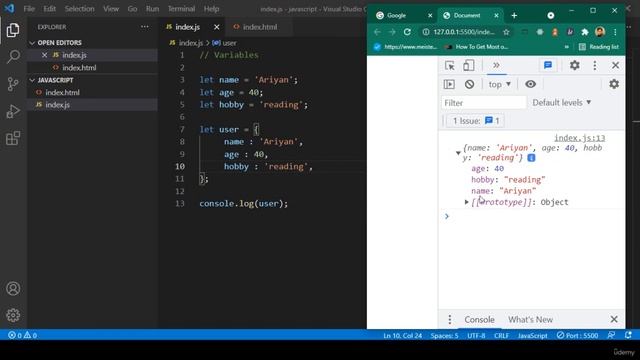This screenshot has height=360, width=640.
Task: Open the Accounts icon in activity bar
Action: tap(13, 289)
